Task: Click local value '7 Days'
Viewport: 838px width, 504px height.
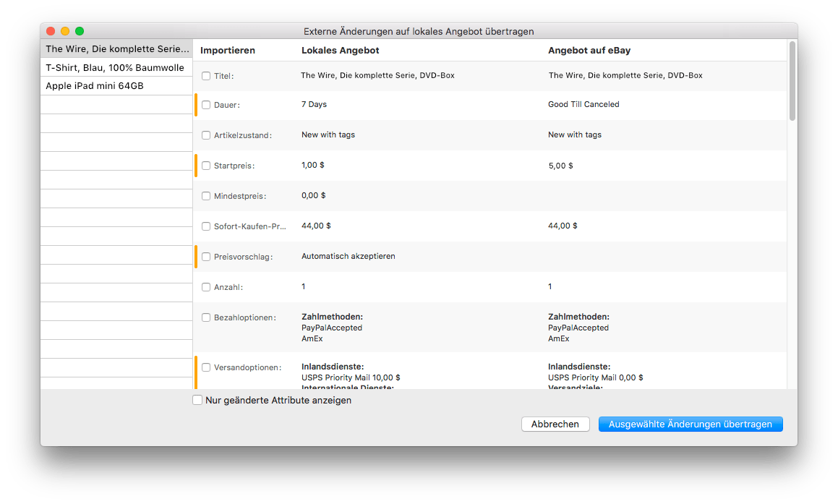Action: coord(314,104)
